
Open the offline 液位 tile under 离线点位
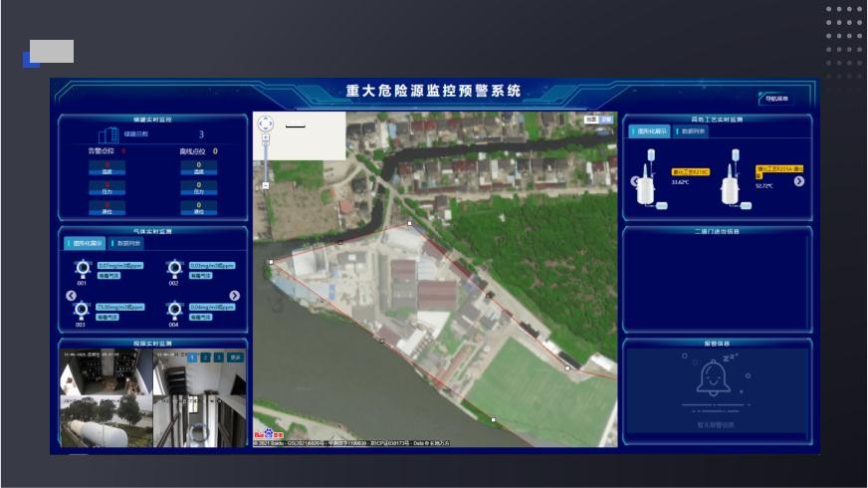pyautogui.click(x=199, y=208)
